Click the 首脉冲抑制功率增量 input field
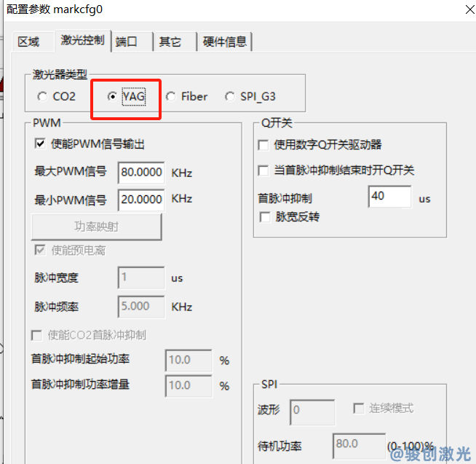Screen dimensions: 476x464 (189, 386)
